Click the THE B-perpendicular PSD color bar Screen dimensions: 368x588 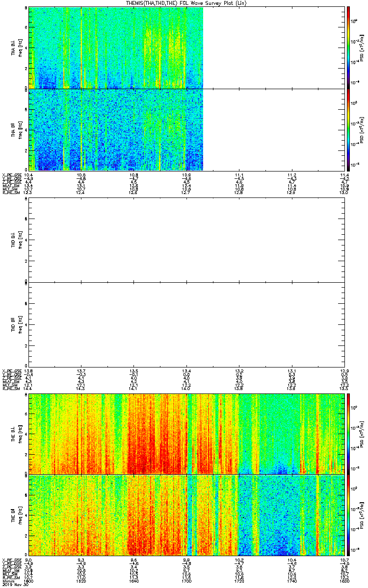pyautogui.click(x=348, y=433)
